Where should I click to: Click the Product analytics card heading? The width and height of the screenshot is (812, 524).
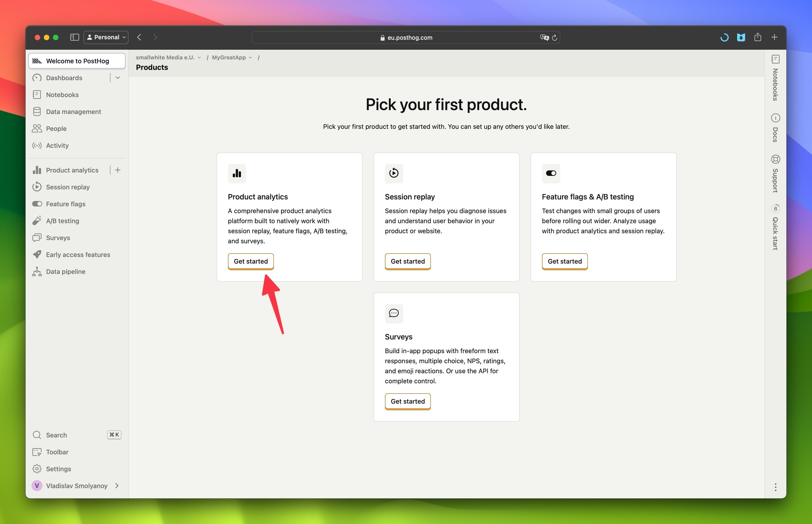tap(258, 197)
